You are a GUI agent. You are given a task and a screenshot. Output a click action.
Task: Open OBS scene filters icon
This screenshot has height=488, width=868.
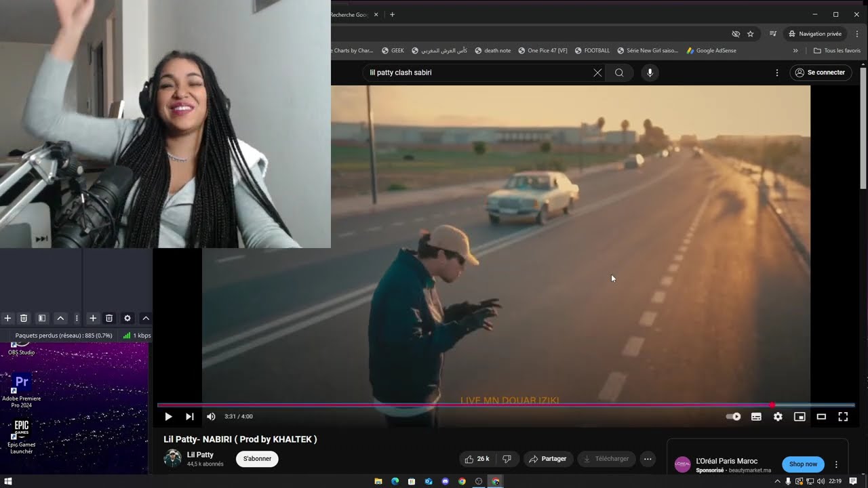[x=42, y=318]
